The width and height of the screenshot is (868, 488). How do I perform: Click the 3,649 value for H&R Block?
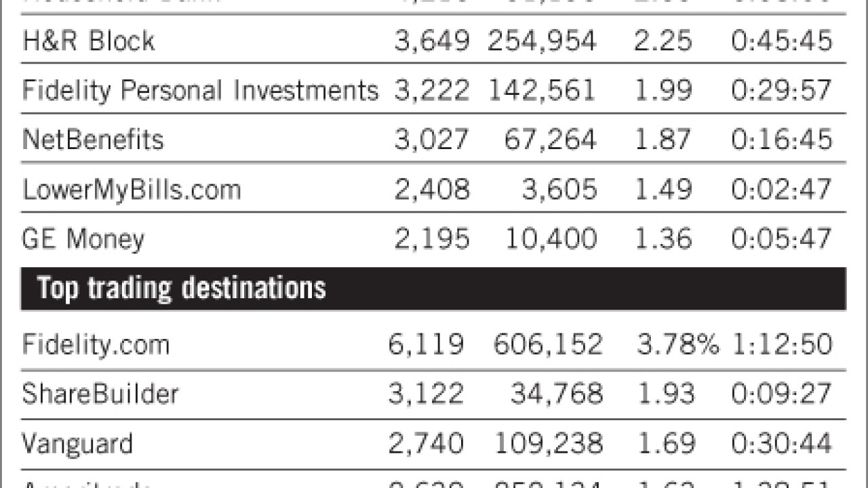pos(432,41)
